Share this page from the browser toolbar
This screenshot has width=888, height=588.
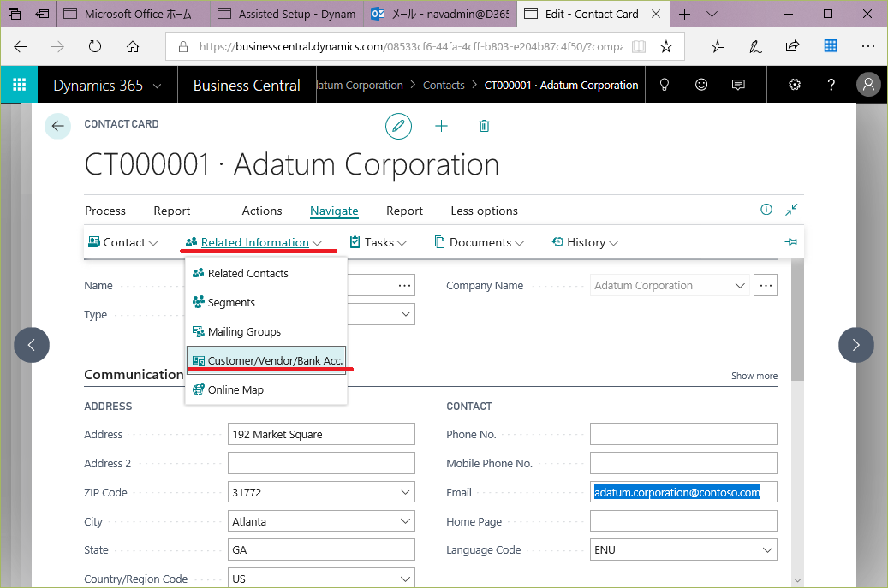(x=793, y=46)
